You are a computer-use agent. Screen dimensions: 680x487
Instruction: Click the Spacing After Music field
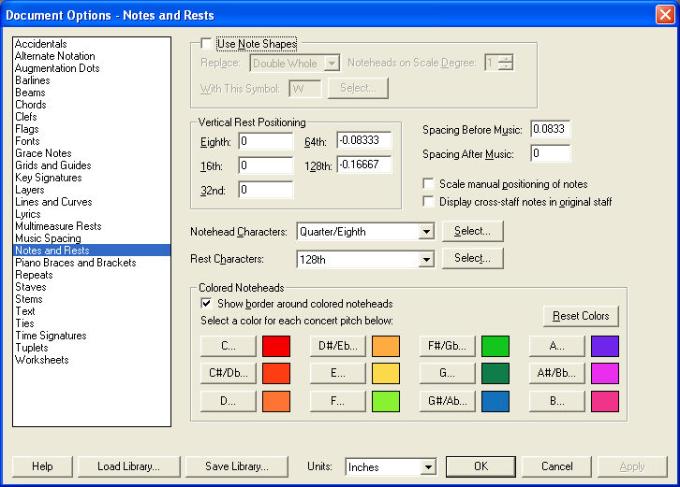pyautogui.click(x=550, y=154)
